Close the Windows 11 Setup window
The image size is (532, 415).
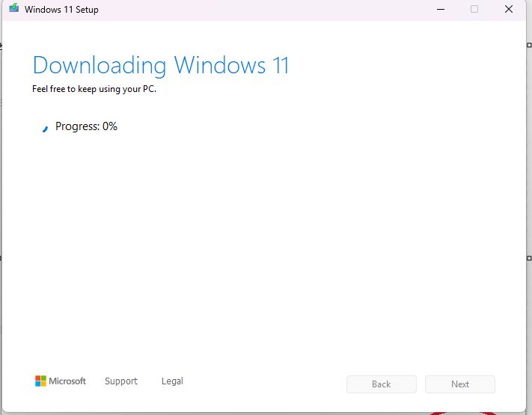510,10
